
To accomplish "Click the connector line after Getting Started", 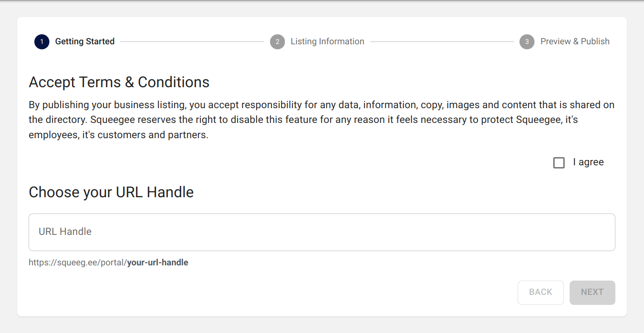I will (x=192, y=42).
